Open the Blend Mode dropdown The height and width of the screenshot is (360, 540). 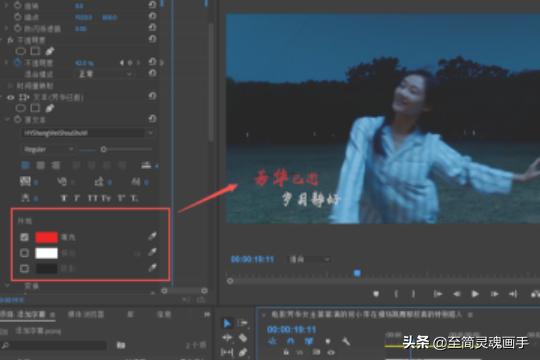coord(105,74)
